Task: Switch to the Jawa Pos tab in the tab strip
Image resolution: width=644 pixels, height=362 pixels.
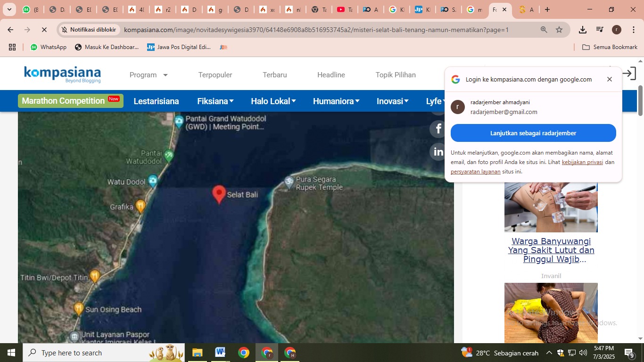Action: coord(422,9)
